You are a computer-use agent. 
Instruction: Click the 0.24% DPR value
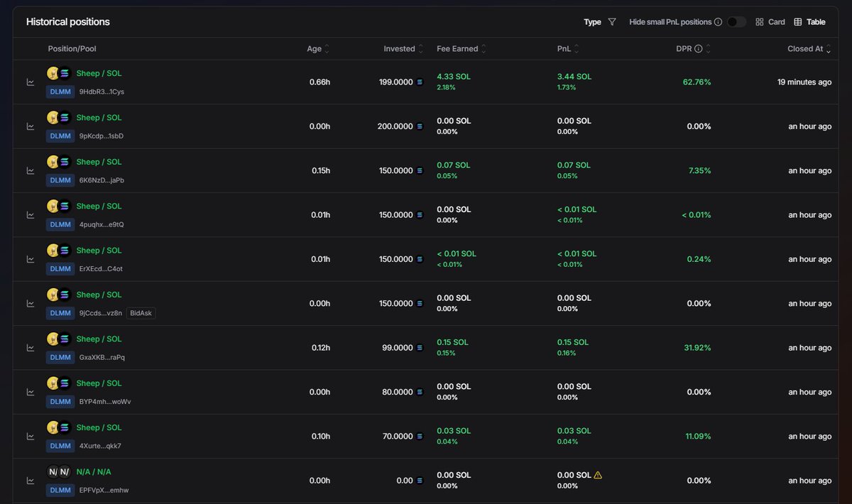(x=699, y=259)
